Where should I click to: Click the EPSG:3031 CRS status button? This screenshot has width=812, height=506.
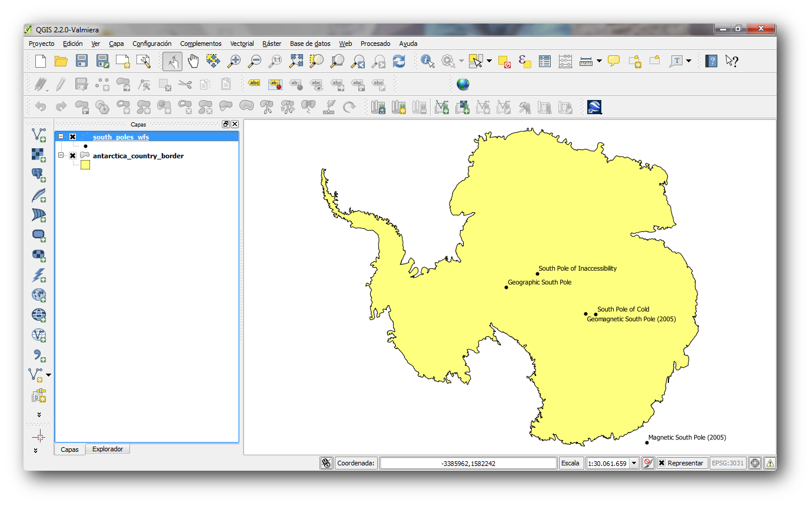tap(728, 463)
